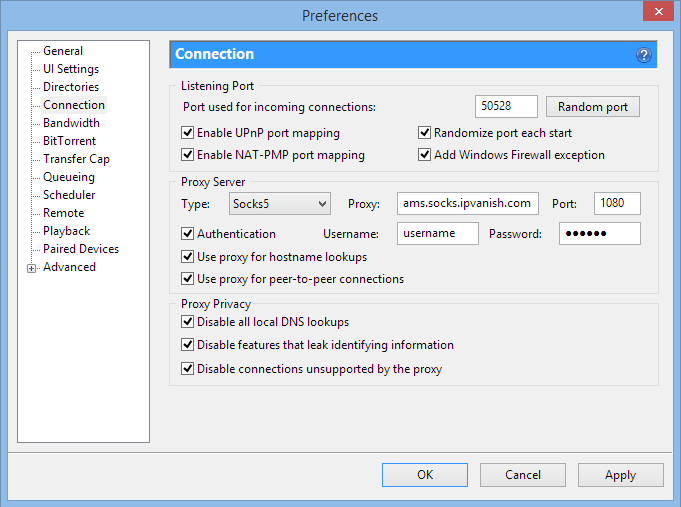
Task: Open Bandwidth settings
Action: (71, 123)
